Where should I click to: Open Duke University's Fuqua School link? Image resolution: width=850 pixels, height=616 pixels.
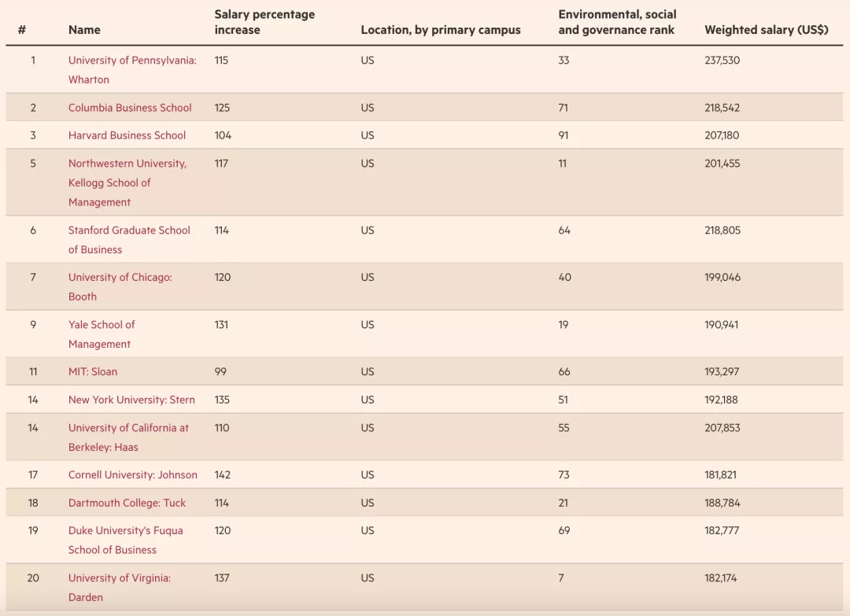125,531
